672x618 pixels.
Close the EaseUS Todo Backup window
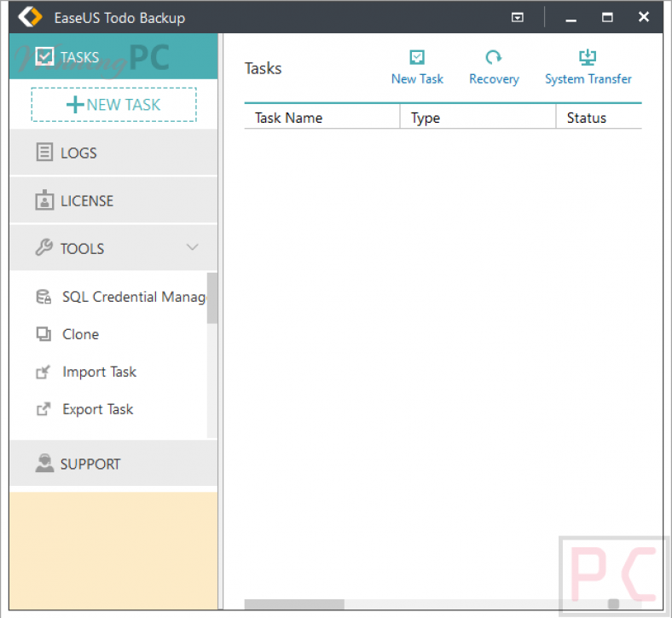pos(643,17)
